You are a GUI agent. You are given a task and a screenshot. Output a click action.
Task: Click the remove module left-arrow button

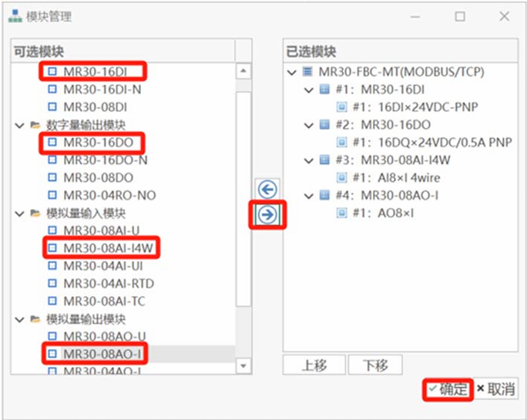(x=267, y=190)
